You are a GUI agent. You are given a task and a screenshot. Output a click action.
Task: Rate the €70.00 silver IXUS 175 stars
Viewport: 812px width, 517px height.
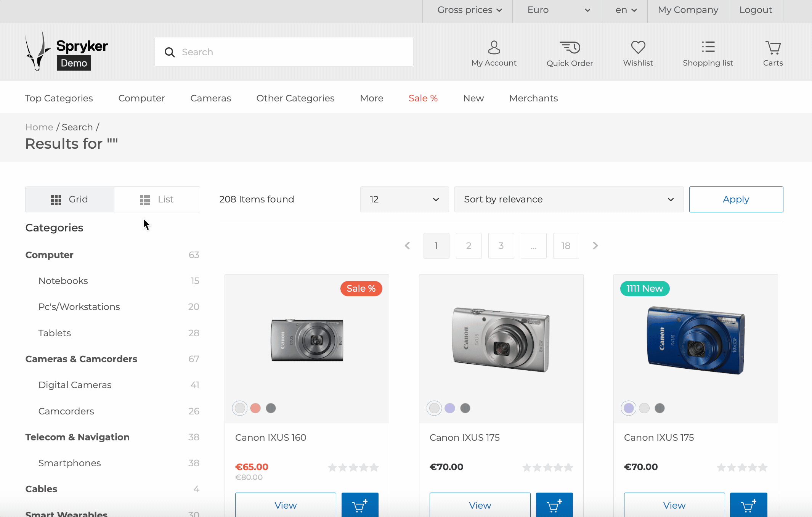547,467
